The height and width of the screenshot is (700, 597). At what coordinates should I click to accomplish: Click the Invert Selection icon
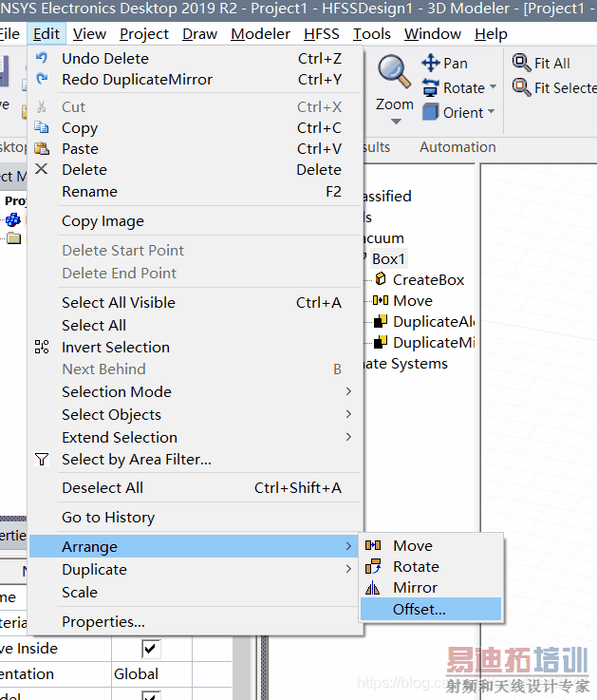point(42,347)
